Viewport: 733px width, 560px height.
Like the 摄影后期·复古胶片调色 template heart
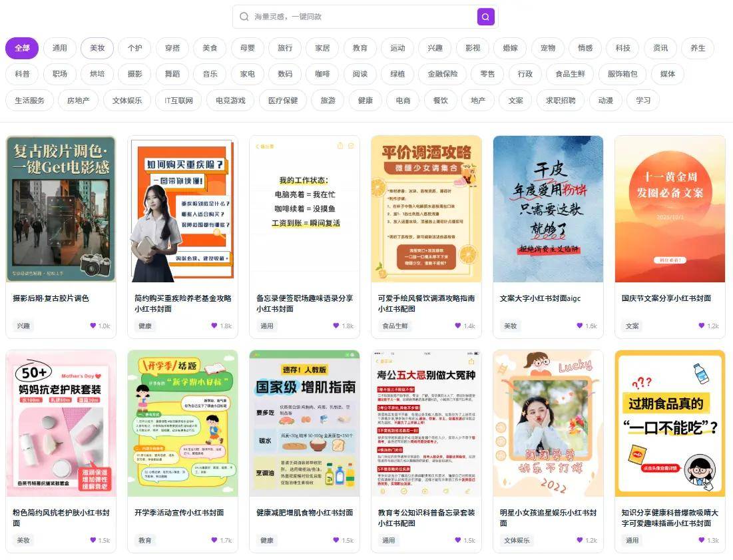93,326
